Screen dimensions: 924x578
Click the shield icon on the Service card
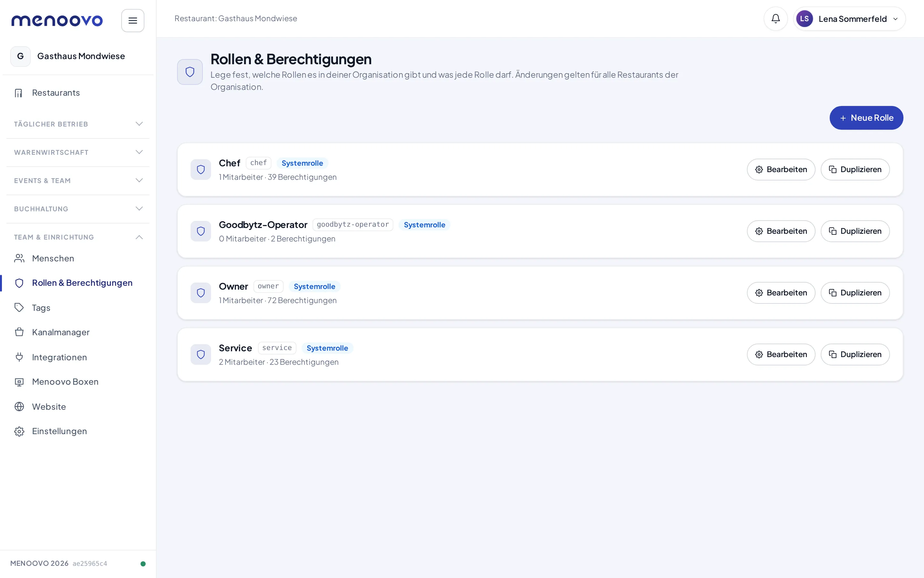click(x=201, y=355)
